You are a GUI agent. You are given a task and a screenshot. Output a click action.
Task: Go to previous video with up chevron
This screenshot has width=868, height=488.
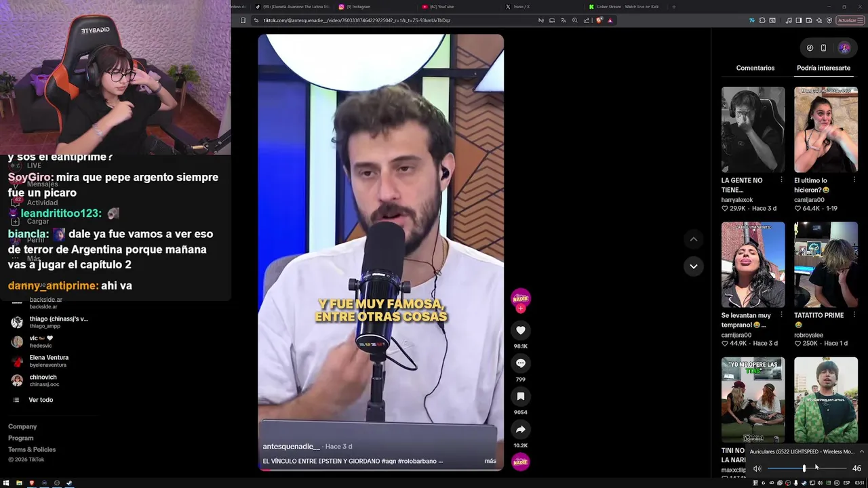click(x=693, y=239)
